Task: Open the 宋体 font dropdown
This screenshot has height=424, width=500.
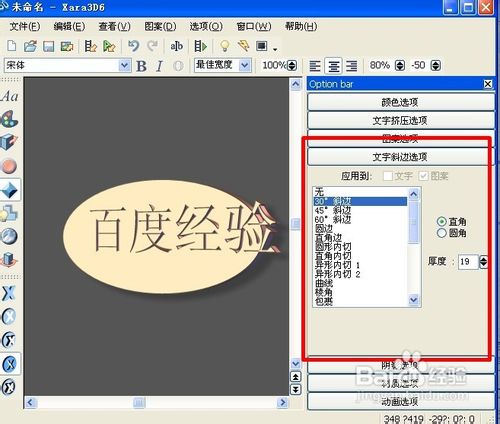Action: pos(124,65)
